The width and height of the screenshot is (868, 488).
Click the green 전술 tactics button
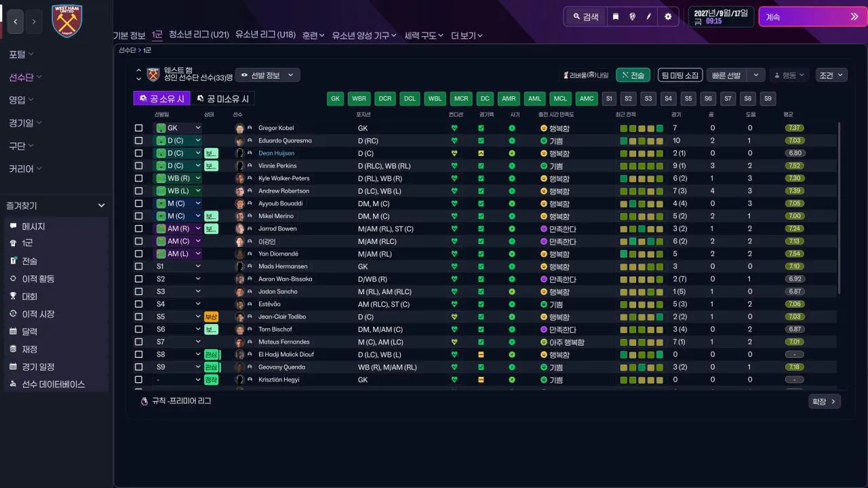(x=633, y=75)
